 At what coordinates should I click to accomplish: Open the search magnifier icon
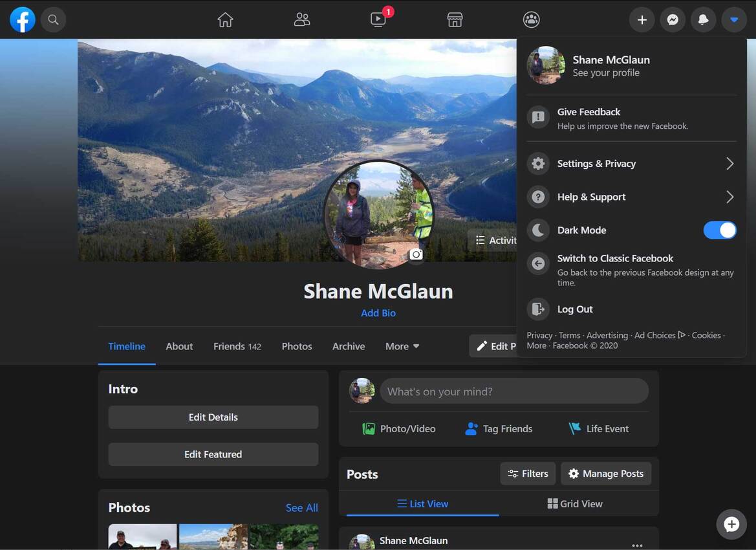[53, 20]
